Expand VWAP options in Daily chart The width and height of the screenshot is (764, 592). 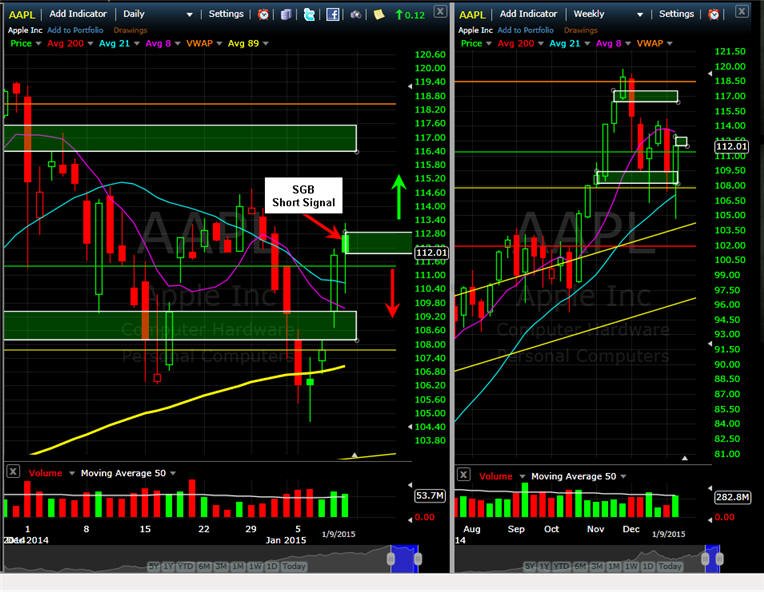pos(219,43)
